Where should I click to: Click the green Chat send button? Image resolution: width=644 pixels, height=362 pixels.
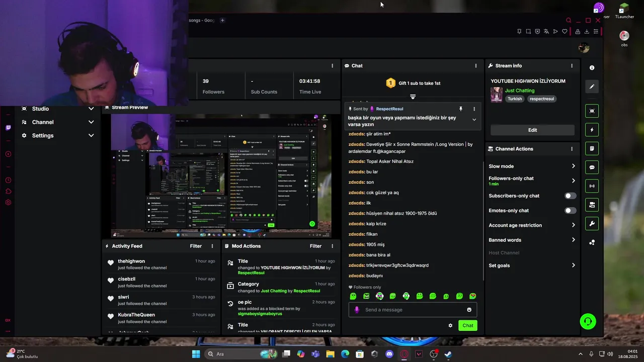468,325
